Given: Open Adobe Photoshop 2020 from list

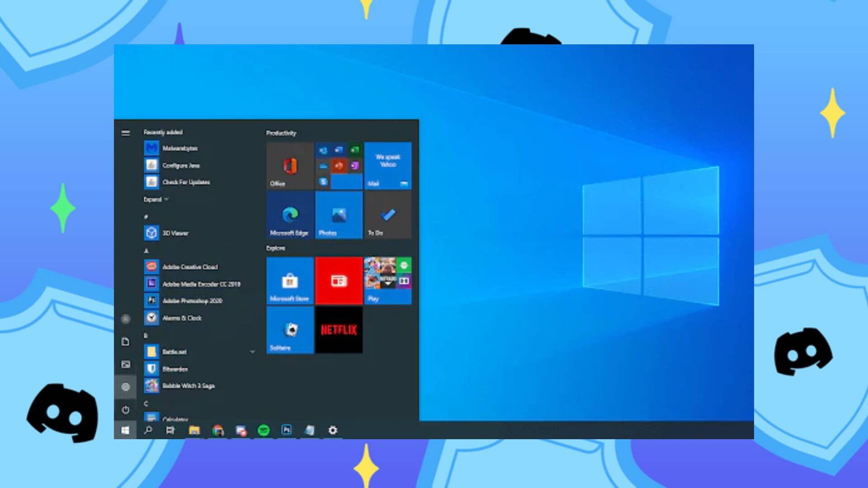Looking at the screenshot, I should pos(184,301).
